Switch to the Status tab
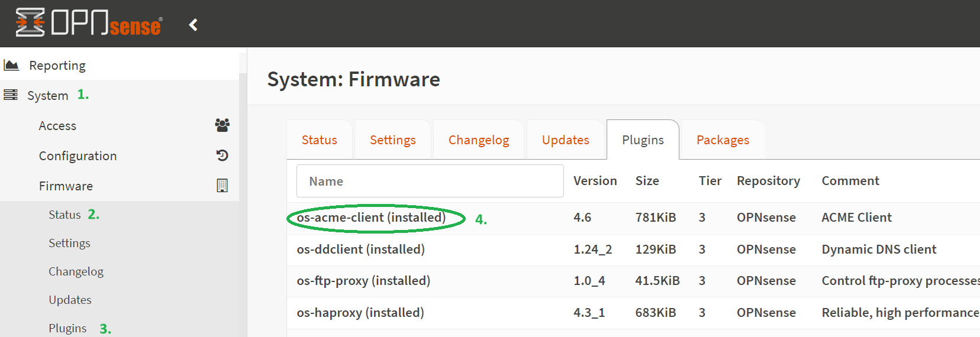Image resolution: width=980 pixels, height=337 pixels. coord(319,140)
